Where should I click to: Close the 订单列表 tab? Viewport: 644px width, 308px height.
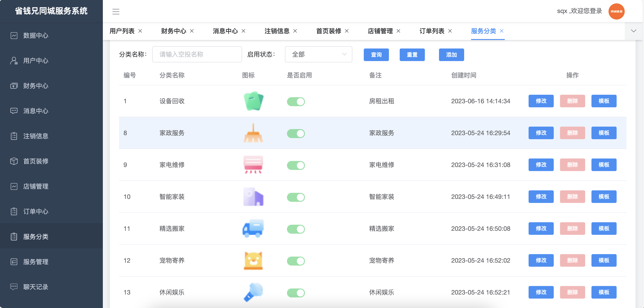tap(450, 31)
